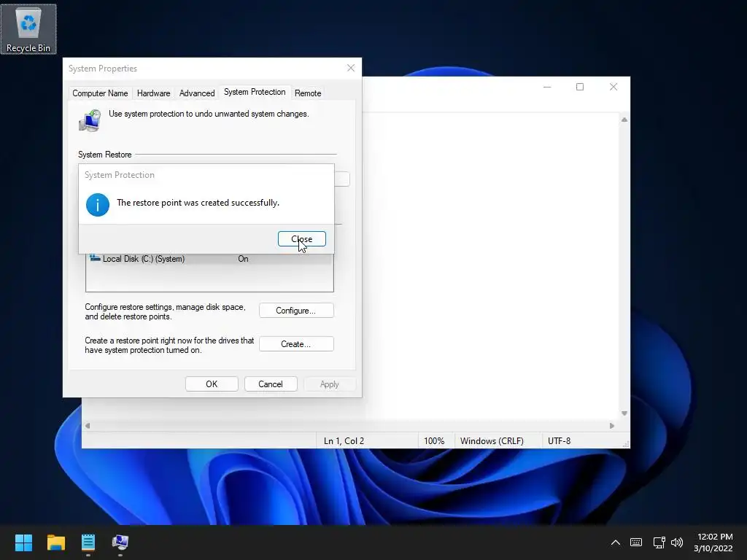Select the System Protection tab
Viewport: 747px width, 560px height.
(x=255, y=92)
